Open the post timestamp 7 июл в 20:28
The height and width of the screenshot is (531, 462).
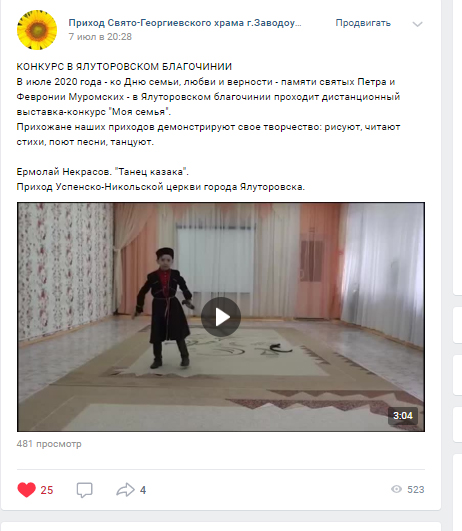coord(100,37)
